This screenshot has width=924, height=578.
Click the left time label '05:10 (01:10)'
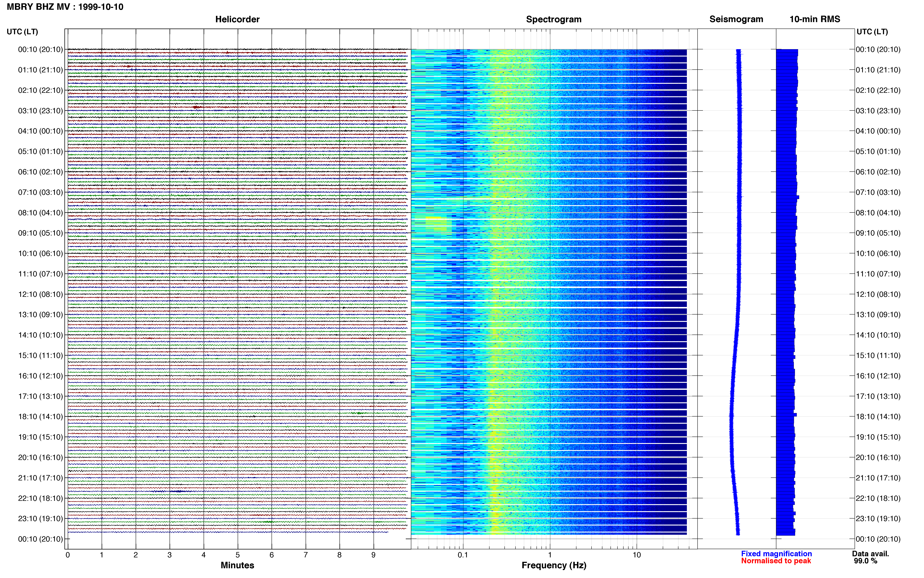pyautogui.click(x=40, y=151)
